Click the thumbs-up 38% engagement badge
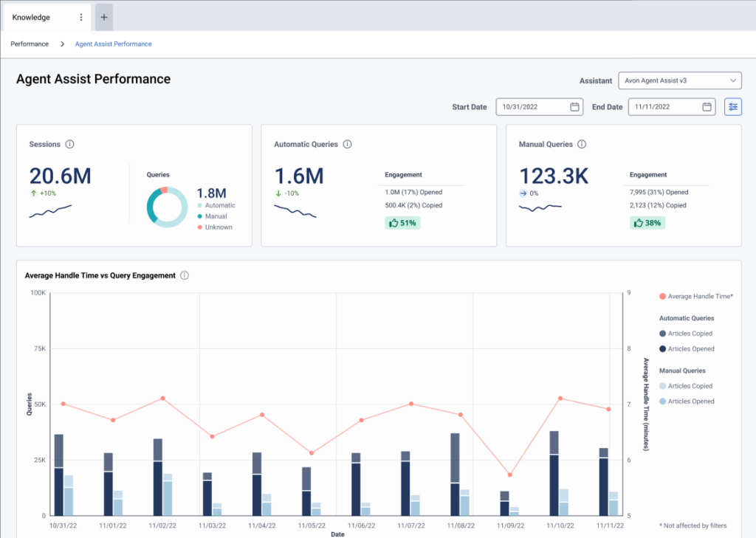The width and height of the screenshot is (756, 538). coord(647,222)
